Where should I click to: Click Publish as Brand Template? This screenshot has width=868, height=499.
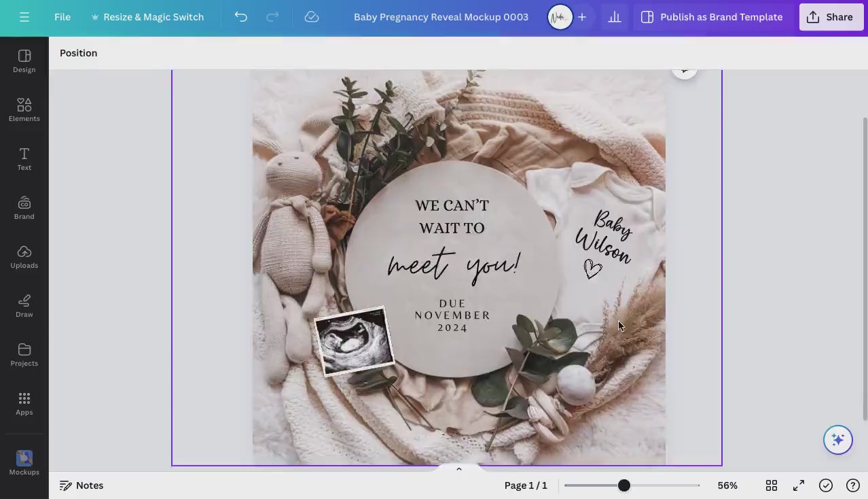[712, 17]
